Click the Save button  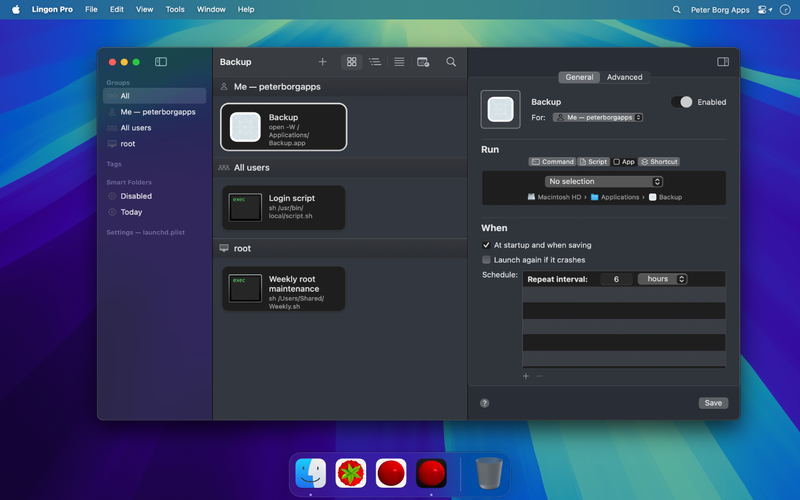pos(713,403)
